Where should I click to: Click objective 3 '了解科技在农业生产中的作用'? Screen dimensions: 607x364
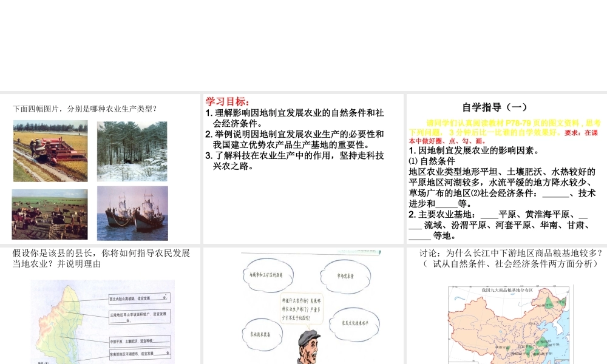coord(294,161)
